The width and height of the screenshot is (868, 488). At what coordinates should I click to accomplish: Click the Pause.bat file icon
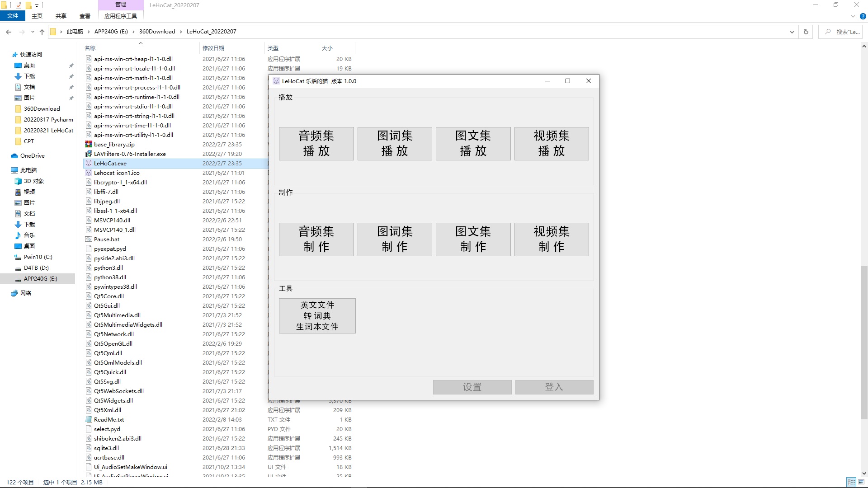(89, 239)
